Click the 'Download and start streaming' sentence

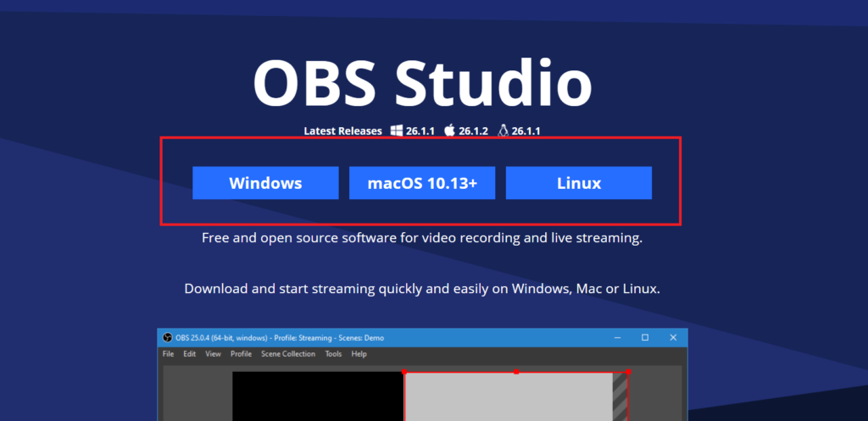(x=422, y=289)
